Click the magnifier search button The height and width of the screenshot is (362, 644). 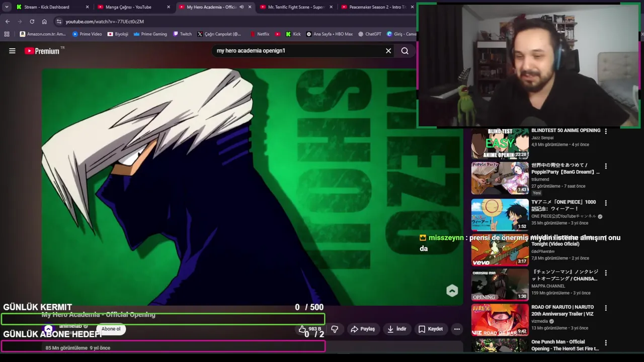405,51
